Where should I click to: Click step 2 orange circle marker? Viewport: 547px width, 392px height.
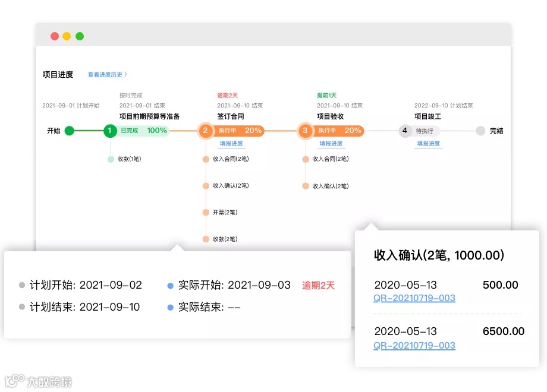205,131
